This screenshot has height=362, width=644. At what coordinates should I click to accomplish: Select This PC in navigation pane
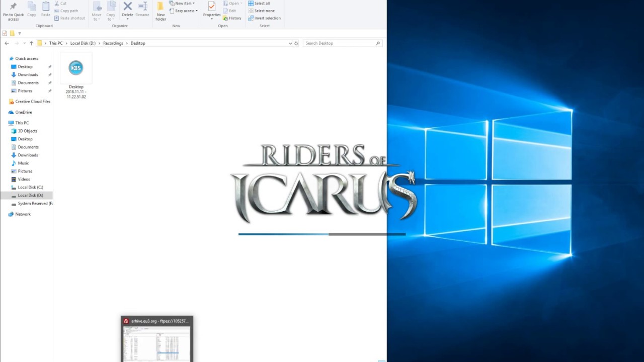point(22,123)
